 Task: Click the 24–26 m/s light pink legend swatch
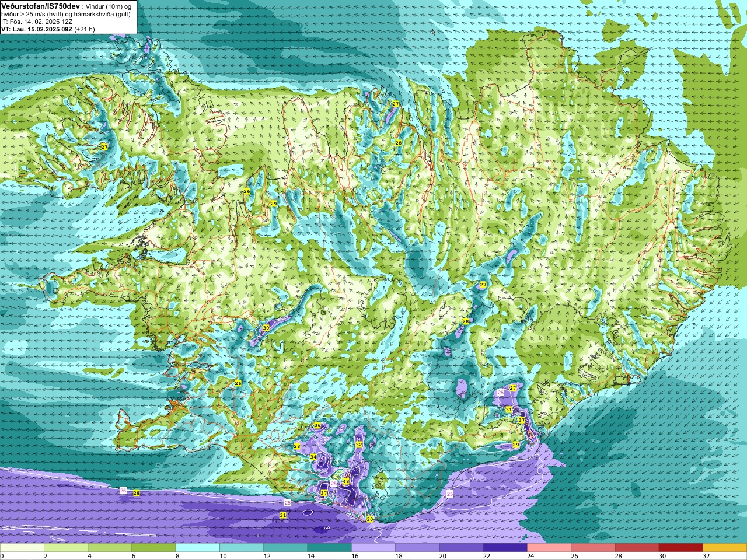[x=549, y=548]
